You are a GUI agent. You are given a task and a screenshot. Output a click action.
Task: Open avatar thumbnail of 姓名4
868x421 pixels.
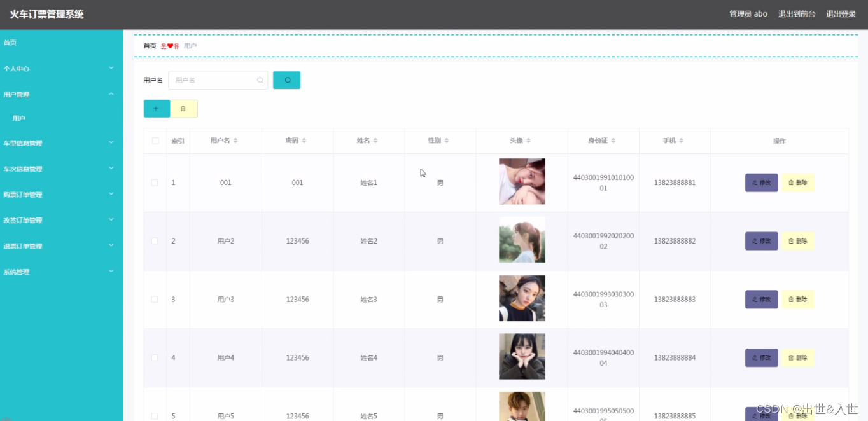tap(522, 357)
